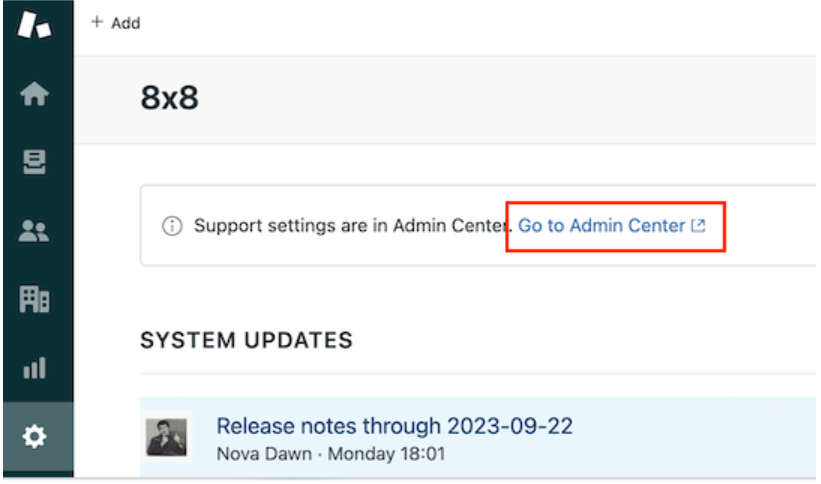Click the SYSTEM UPDATES section heading
Image resolution: width=821 pixels, height=484 pixels.
[x=246, y=340]
